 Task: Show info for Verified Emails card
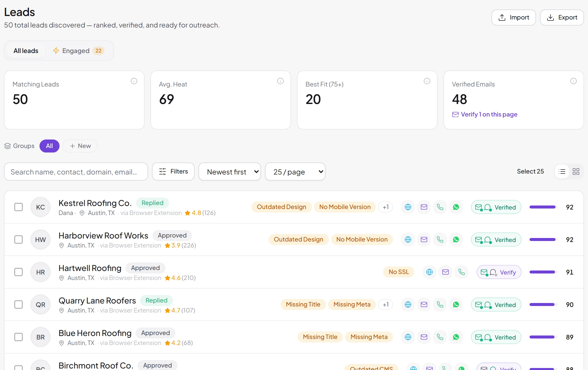click(573, 81)
